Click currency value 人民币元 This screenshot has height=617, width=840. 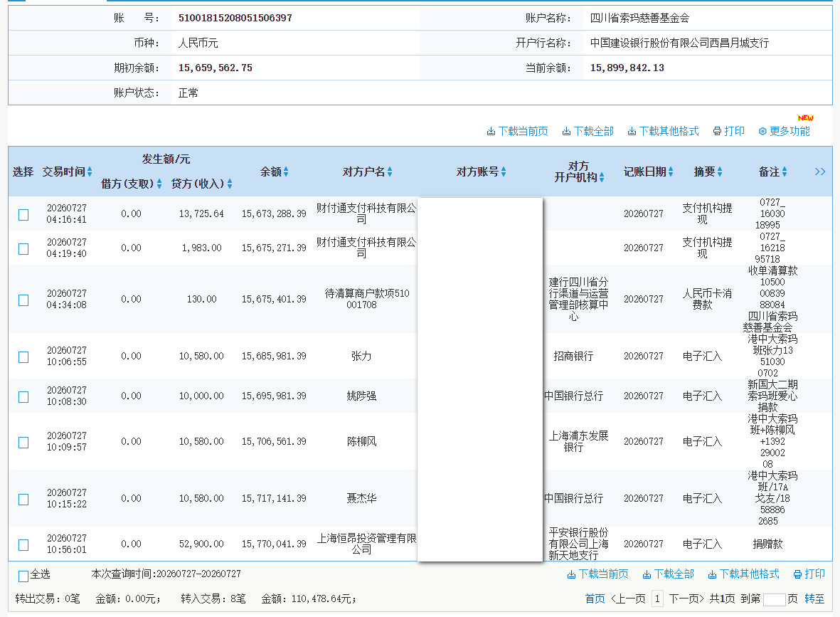pos(198,43)
